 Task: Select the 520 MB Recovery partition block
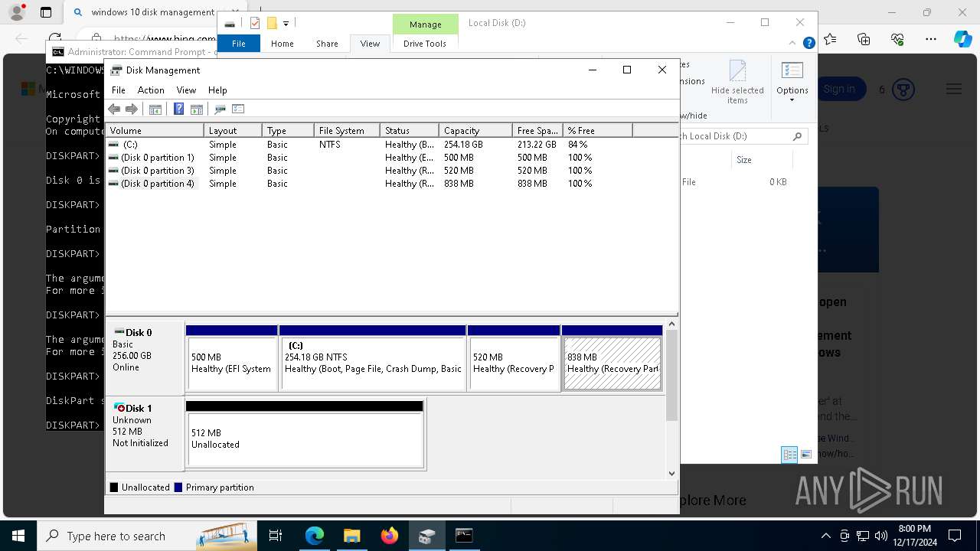514,358
